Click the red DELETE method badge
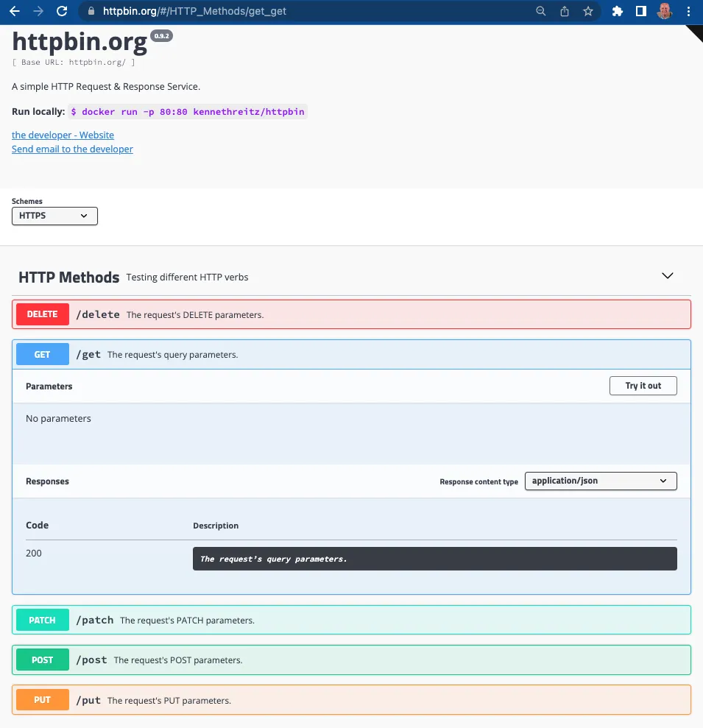This screenshot has height=728, width=703. coord(42,314)
